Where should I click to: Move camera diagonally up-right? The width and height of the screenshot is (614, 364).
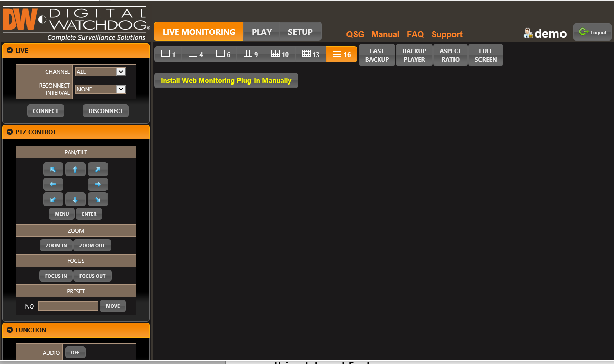(x=98, y=170)
